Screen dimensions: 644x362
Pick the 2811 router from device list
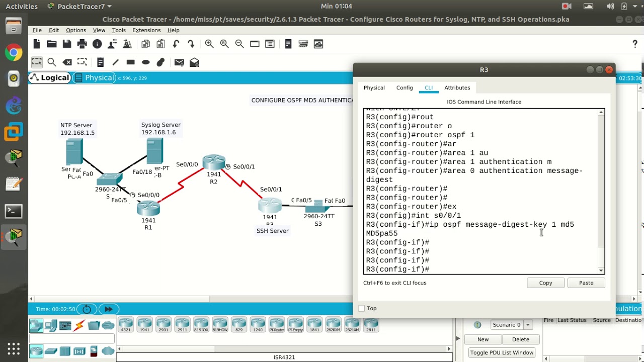tap(371, 325)
